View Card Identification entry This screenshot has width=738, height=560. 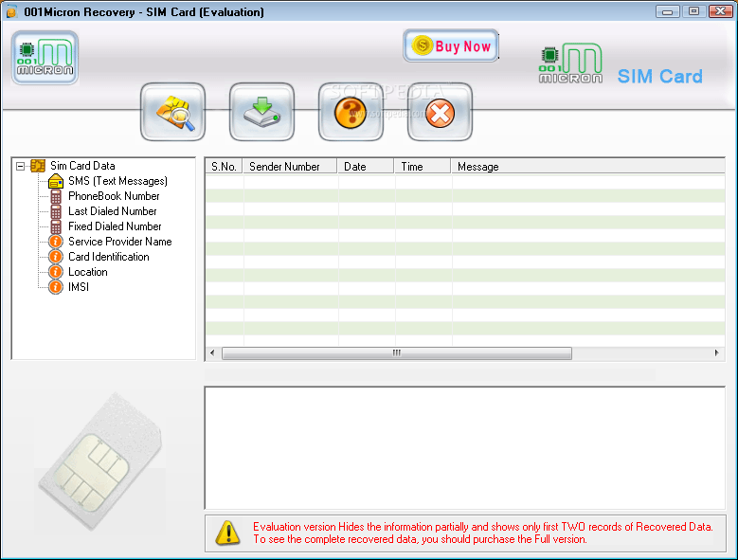[x=109, y=257]
